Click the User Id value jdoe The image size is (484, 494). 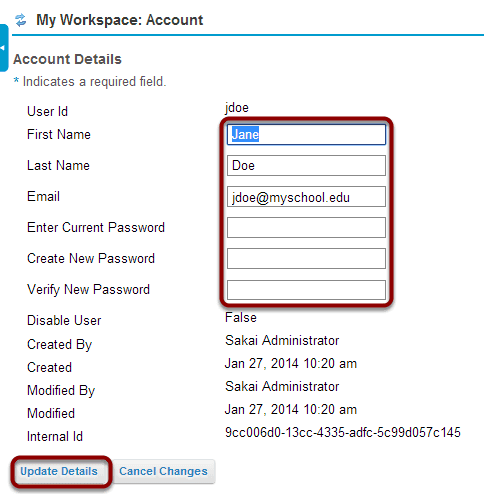click(237, 108)
